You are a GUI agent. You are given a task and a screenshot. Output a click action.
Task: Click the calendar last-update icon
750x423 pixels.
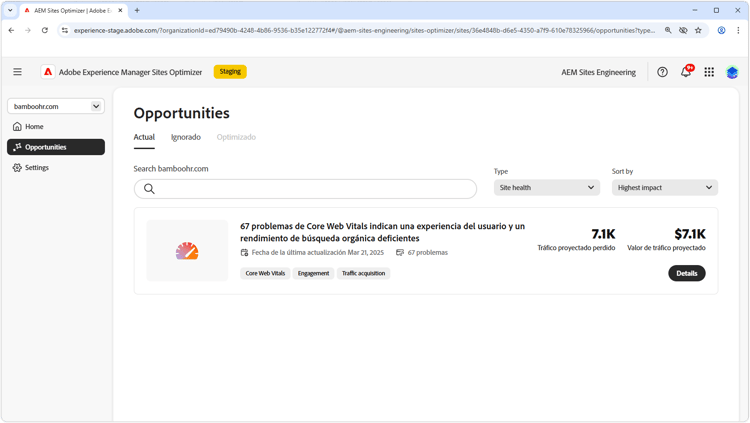pos(244,252)
